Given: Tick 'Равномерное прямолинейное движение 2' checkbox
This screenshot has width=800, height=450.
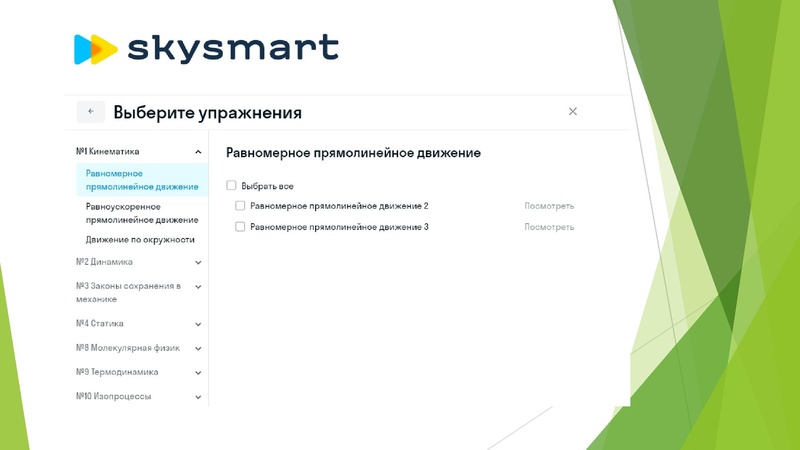Looking at the screenshot, I should pos(240,206).
